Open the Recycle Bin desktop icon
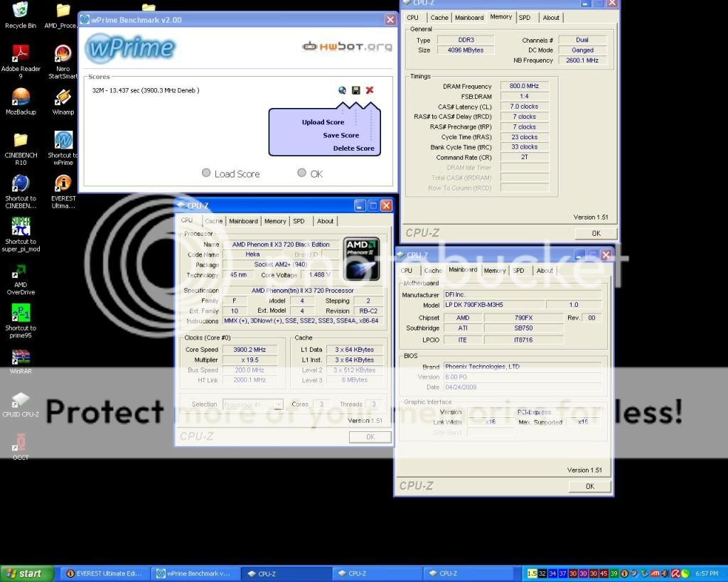728x582 pixels. (x=21, y=16)
